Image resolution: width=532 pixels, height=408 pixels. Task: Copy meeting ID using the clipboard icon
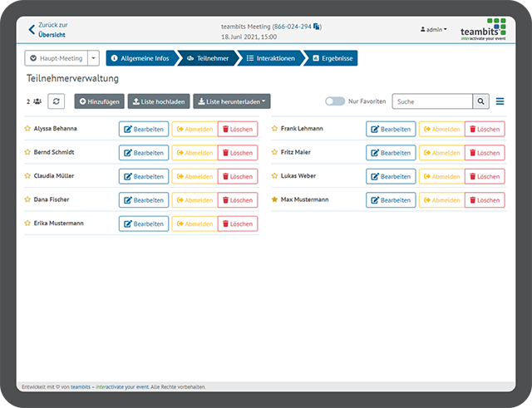(x=317, y=27)
